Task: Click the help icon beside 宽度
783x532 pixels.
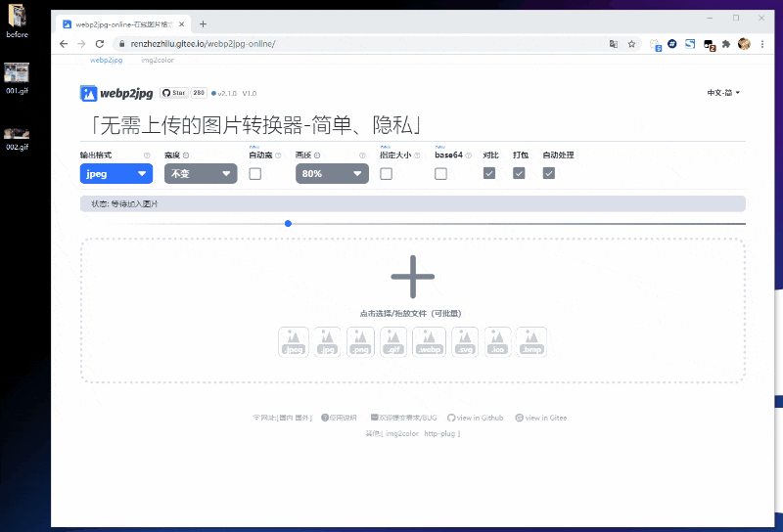Action: click(x=186, y=155)
